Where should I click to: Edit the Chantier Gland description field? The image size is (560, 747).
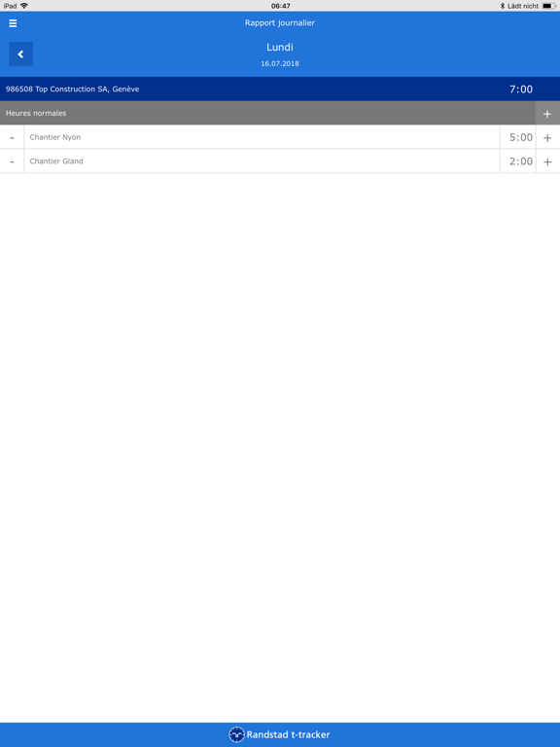262,161
